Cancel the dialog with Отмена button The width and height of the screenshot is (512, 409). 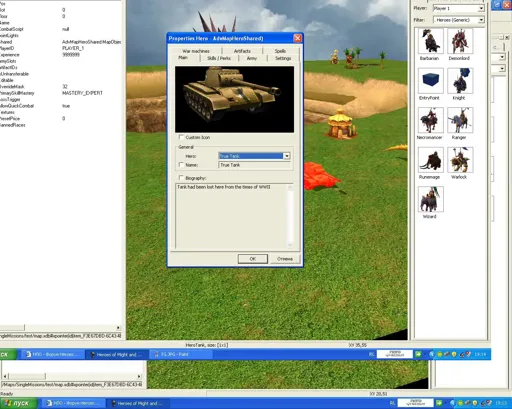tap(285, 259)
